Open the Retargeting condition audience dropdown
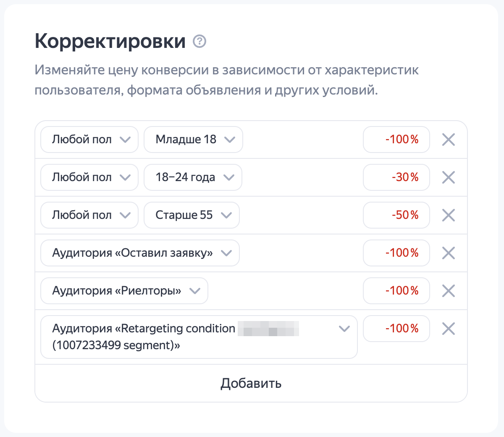This screenshot has width=504, height=437. pyautogui.click(x=199, y=337)
